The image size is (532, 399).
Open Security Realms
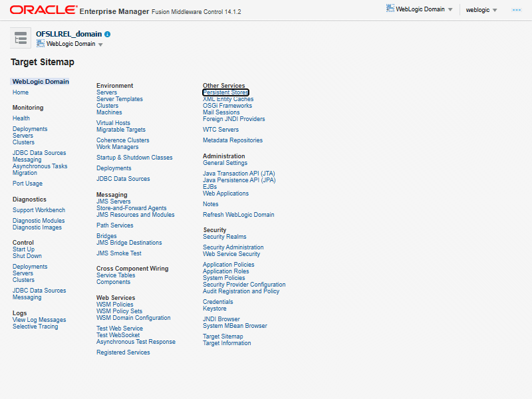click(224, 237)
